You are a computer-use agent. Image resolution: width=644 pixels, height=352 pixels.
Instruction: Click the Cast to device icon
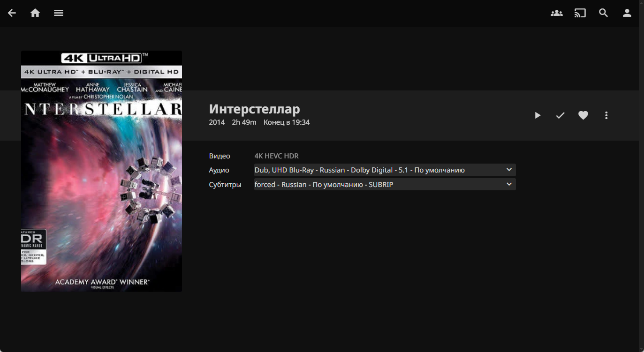(x=580, y=13)
